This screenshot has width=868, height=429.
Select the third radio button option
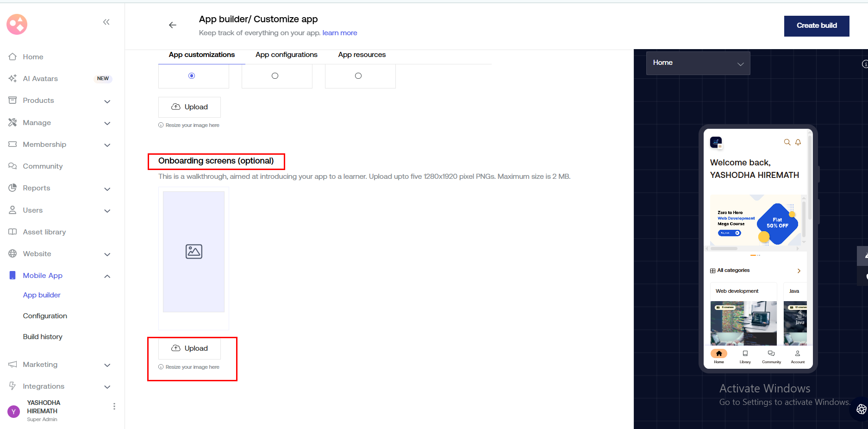[358, 76]
